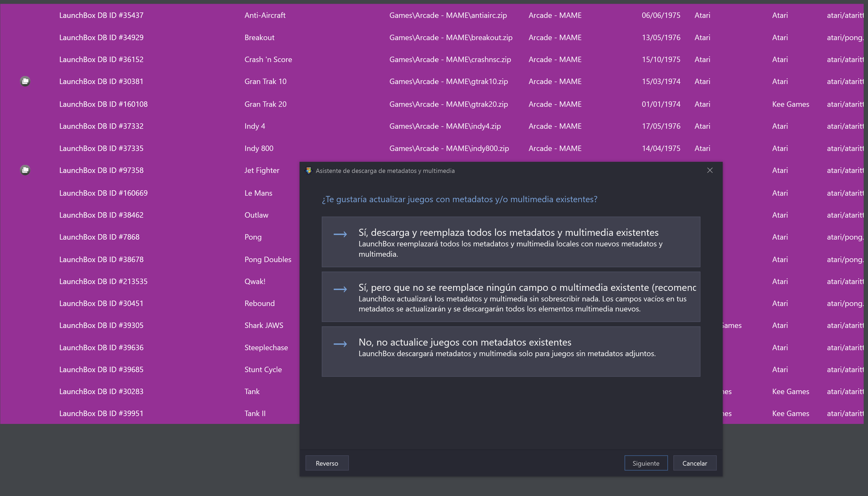
Task: Select the Pong Doubles title
Action: point(268,260)
